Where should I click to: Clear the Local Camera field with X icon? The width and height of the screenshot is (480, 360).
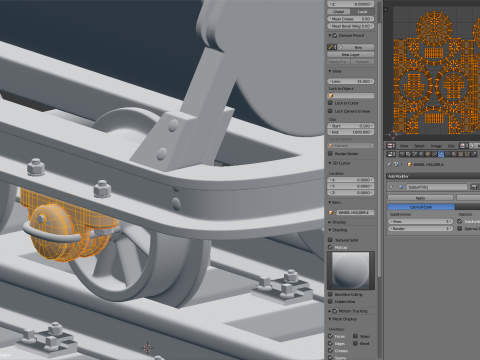point(372,146)
